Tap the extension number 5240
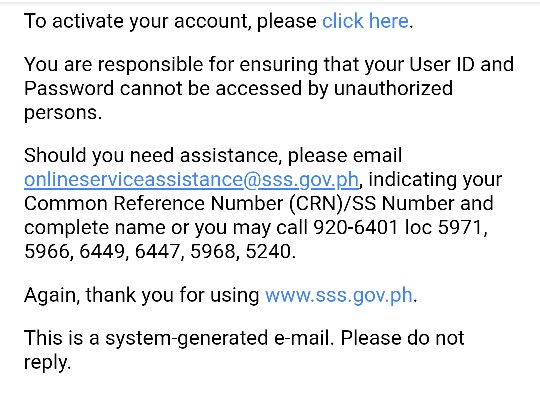540x396 pixels. 268,251
